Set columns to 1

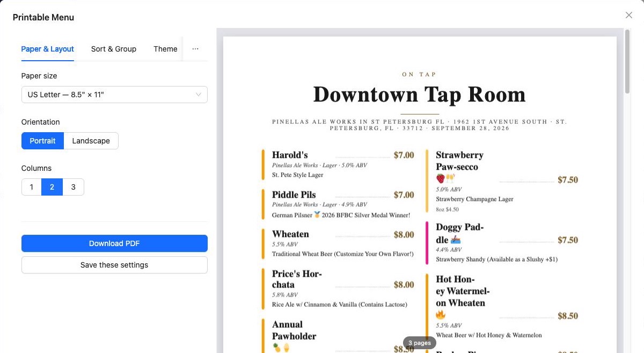click(32, 187)
